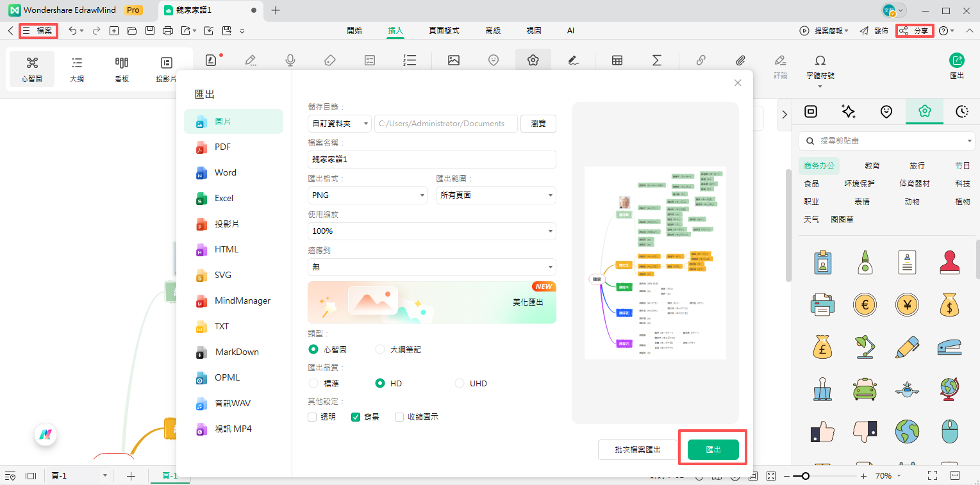Insert an image using the picture icon
Screen dimensions: 980x485
(x=454, y=60)
